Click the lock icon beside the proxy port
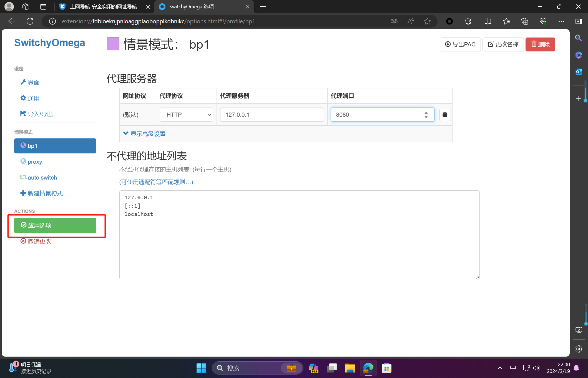The image size is (588, 378). [445, 115]
